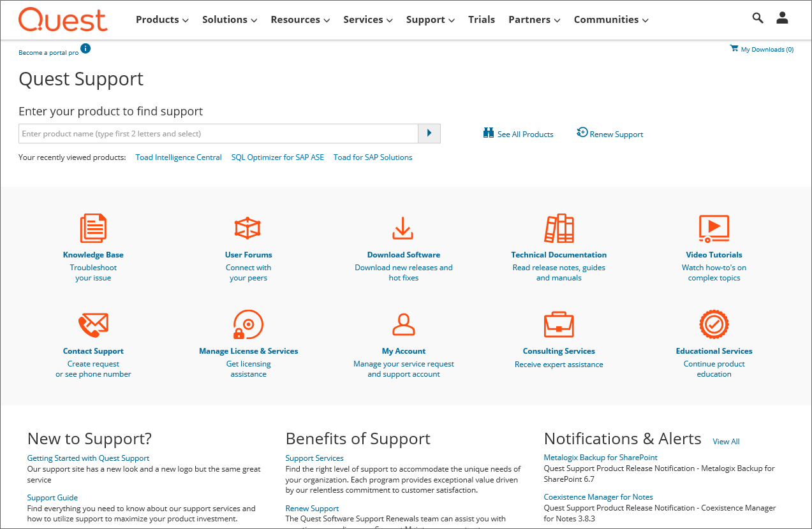Click the Technical Documentation title link
This screenshot has width=812, height=529.
point(559,255)
